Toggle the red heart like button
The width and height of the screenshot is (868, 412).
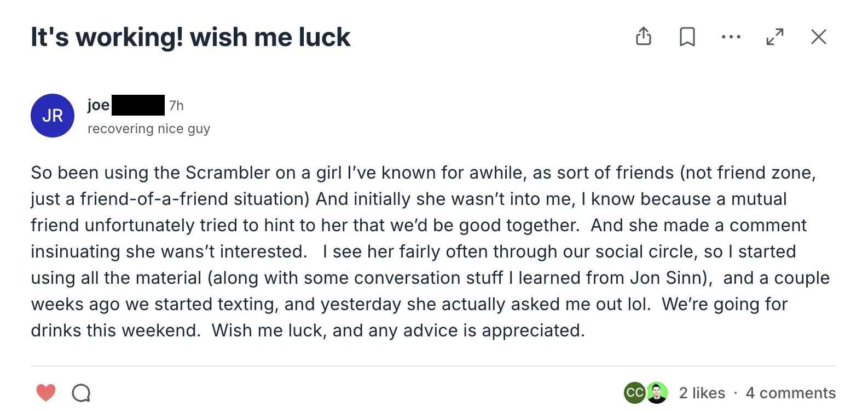pyautogui.click(x=46, y=392)
